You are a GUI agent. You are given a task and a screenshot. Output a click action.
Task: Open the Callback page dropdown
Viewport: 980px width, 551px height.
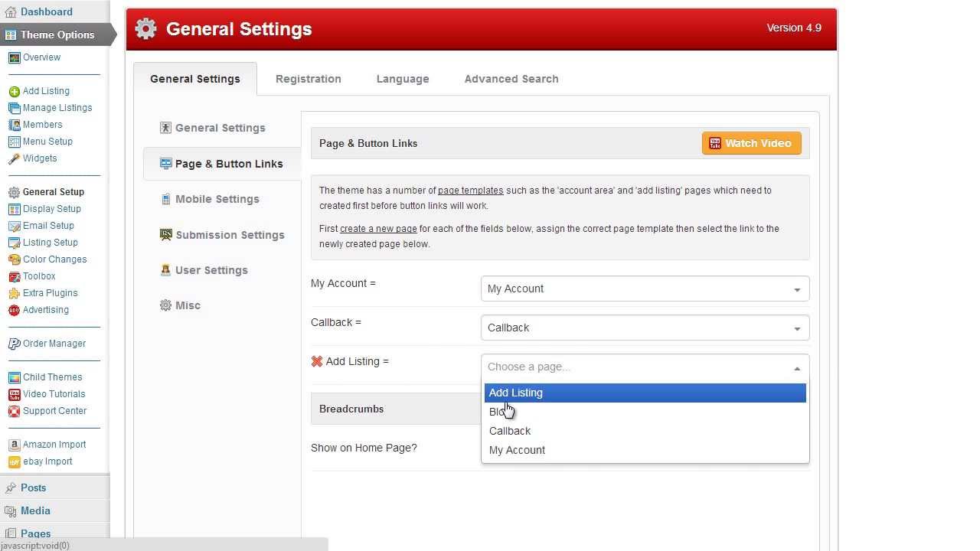(645, 328)
